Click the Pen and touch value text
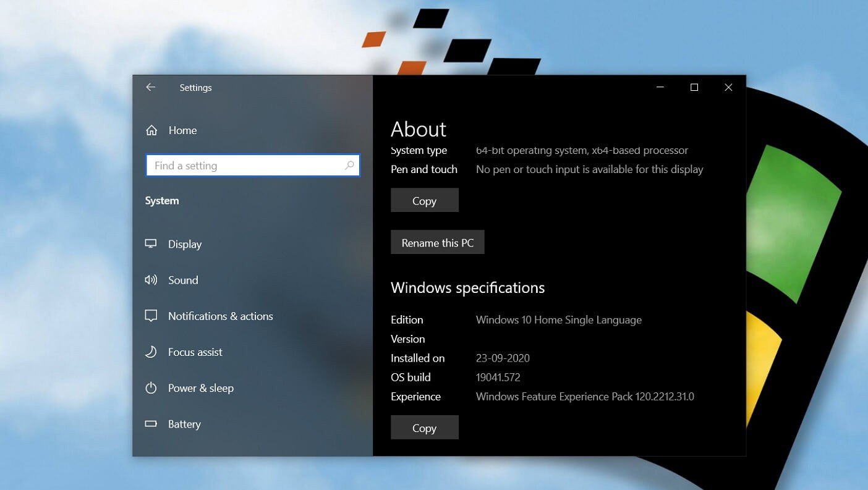 click(590, 169)
